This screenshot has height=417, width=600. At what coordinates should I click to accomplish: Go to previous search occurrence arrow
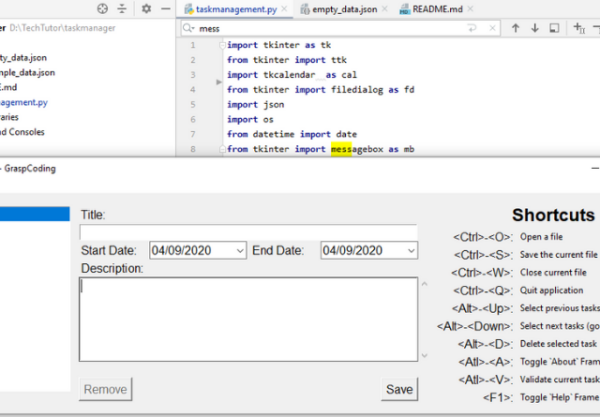tap(516, 29)
